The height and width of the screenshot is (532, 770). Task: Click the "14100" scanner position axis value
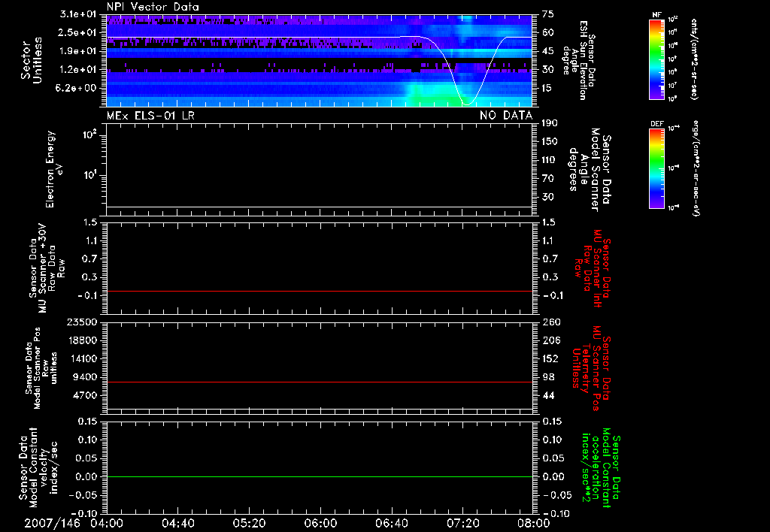click(x=81, y=358)
